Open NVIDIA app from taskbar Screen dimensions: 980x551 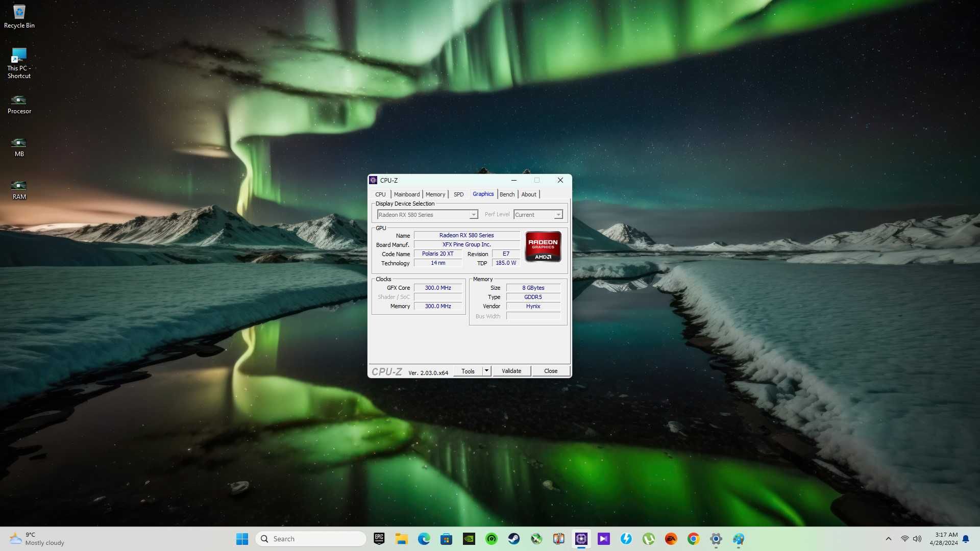(x=469, y=539)
